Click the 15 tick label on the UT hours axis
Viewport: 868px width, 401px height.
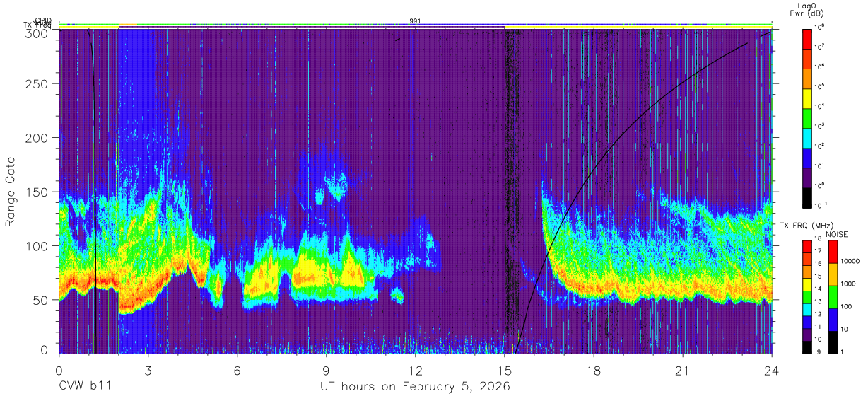coord(504,371)
